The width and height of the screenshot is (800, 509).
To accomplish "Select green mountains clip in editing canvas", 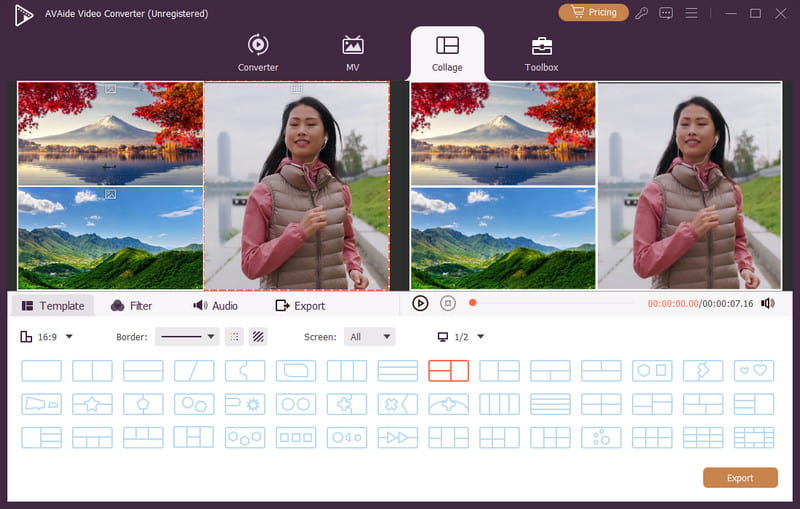I will tap(110, 238).
